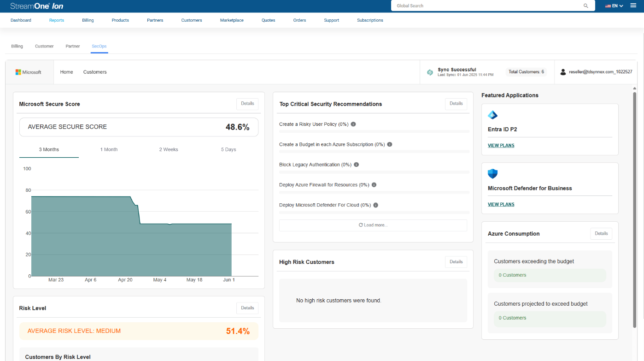Select the 1 Month chart range
Image resolution: width=644 pixels, height=361 pixels.
point(109,149)
